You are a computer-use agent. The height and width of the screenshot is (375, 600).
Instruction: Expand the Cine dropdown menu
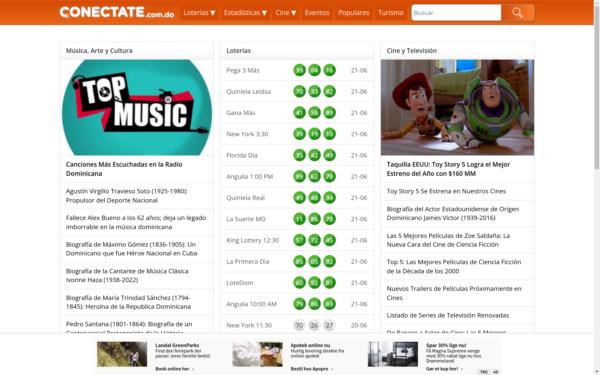286,13
